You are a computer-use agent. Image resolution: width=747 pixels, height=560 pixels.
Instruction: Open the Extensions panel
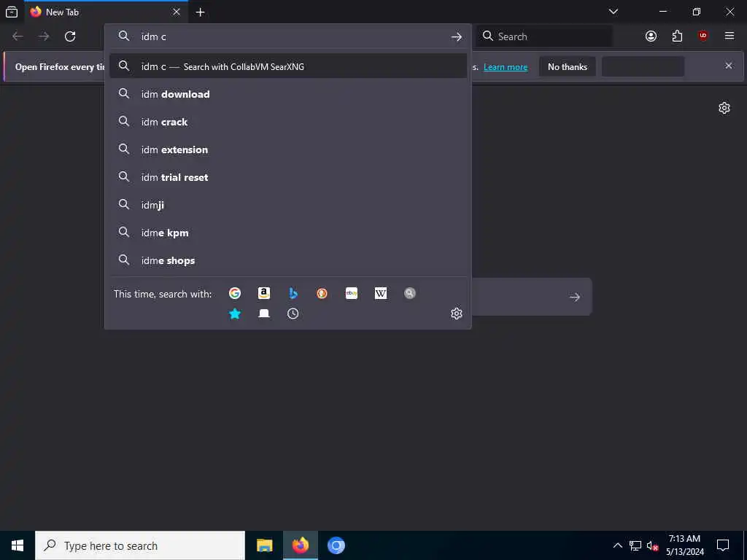point(677,36)
